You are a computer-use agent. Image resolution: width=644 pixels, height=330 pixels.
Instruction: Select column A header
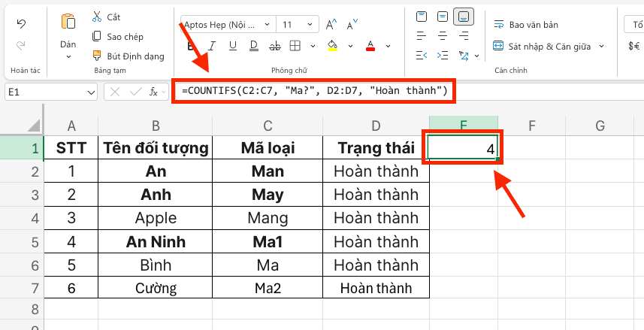pyautogui.click(x=71, y=126)
